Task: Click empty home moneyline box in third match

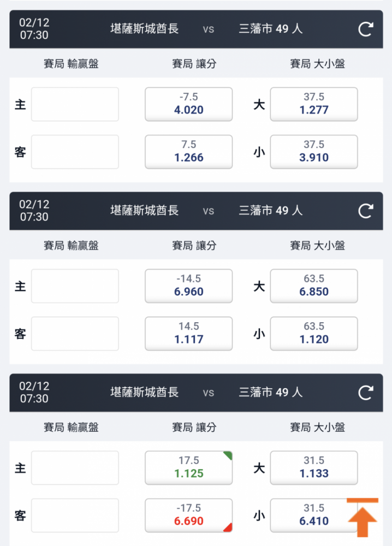Action: 75,468
